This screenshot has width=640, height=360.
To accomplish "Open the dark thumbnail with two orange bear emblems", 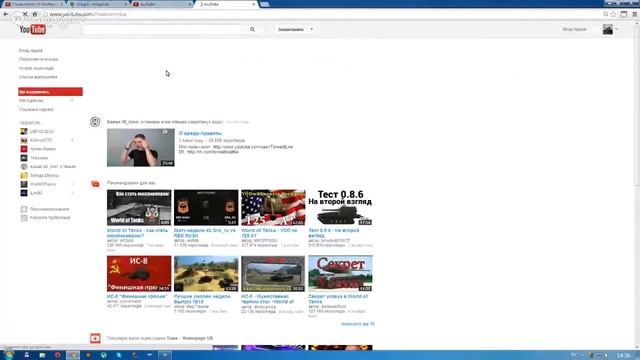I will pyautogui.click(x=206, y=207).
